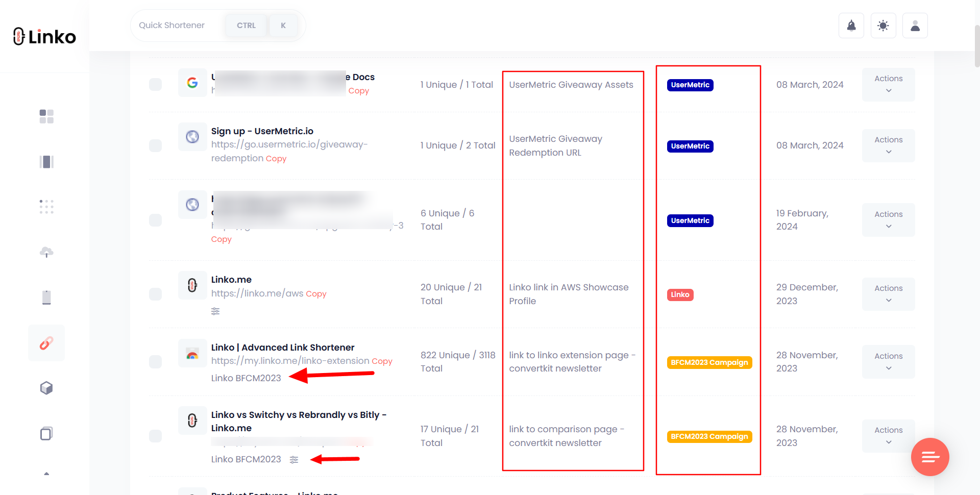Open go.usermetric.io giveaway-redemption URL

tap(289, 151)
